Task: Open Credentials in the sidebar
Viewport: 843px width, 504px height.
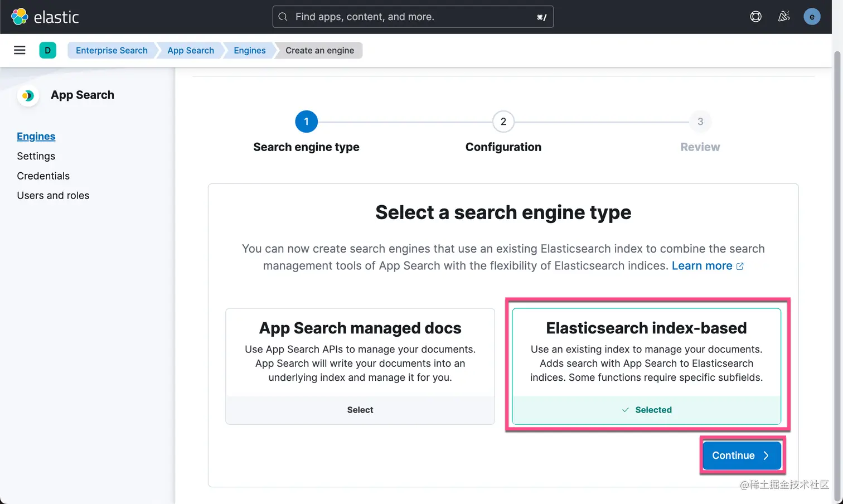Action: pos(43,176)
